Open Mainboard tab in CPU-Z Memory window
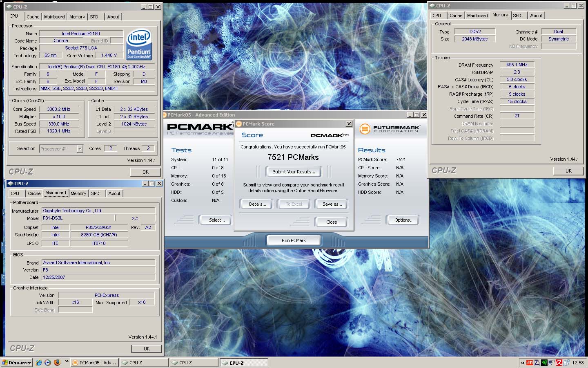The image size is (588, 368). coord(477,16)
